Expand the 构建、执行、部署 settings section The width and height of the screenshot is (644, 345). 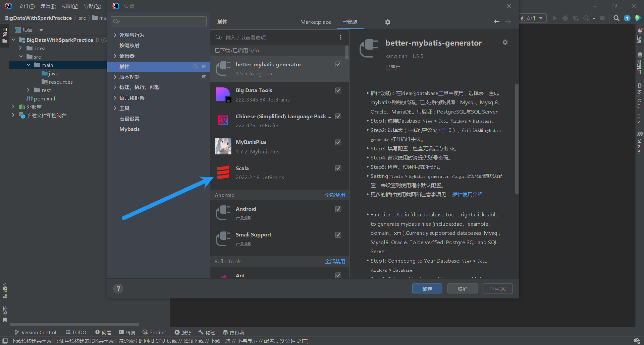(115, 87)
